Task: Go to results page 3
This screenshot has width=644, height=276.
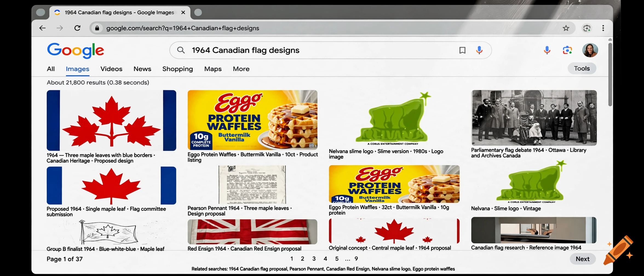Action: tap(314, 258)
